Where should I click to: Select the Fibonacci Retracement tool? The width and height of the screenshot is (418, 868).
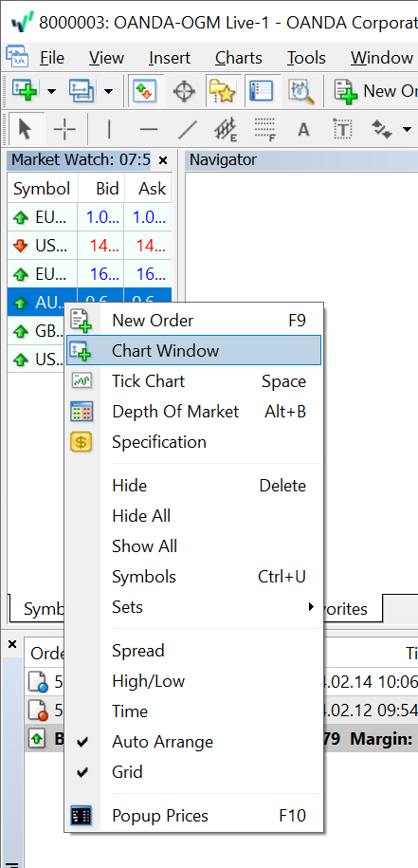point(265,130)
